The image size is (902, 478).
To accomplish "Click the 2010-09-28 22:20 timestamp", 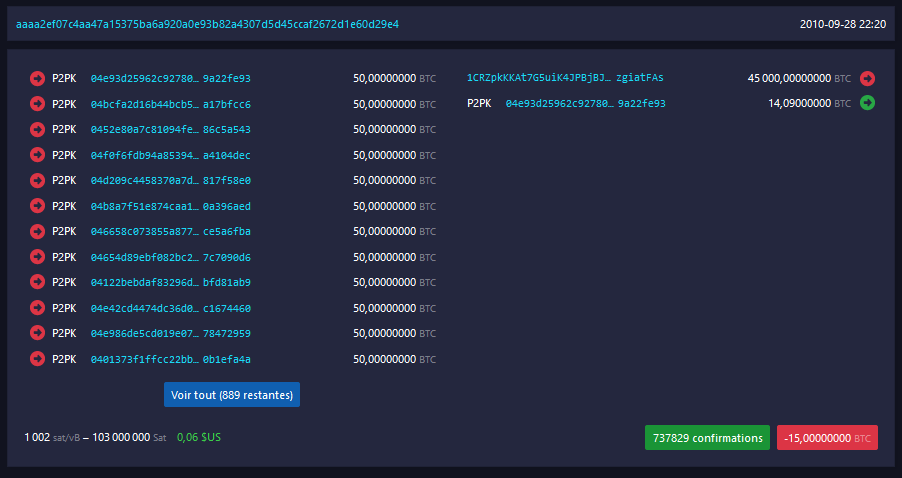I will [x=843, y=24].
